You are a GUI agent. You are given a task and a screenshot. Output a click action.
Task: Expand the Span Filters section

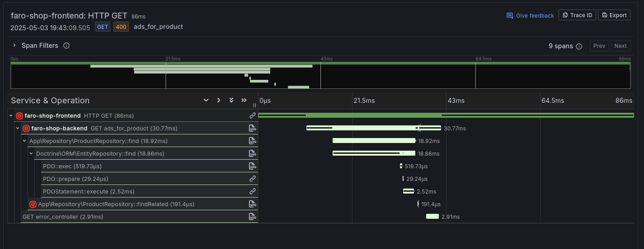pyautogui.click(x=14, y=46)
